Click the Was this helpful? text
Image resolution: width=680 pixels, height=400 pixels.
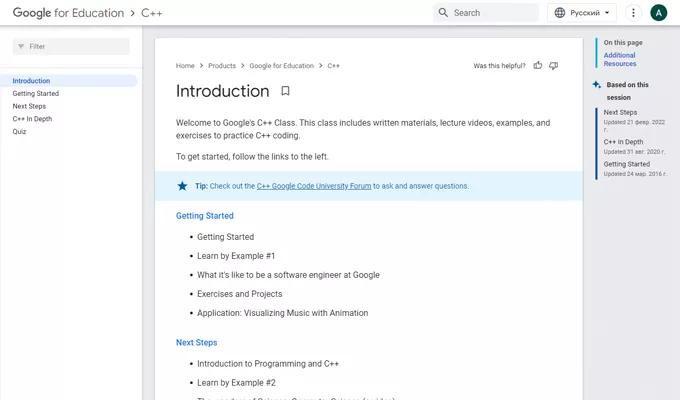[499, 66]
